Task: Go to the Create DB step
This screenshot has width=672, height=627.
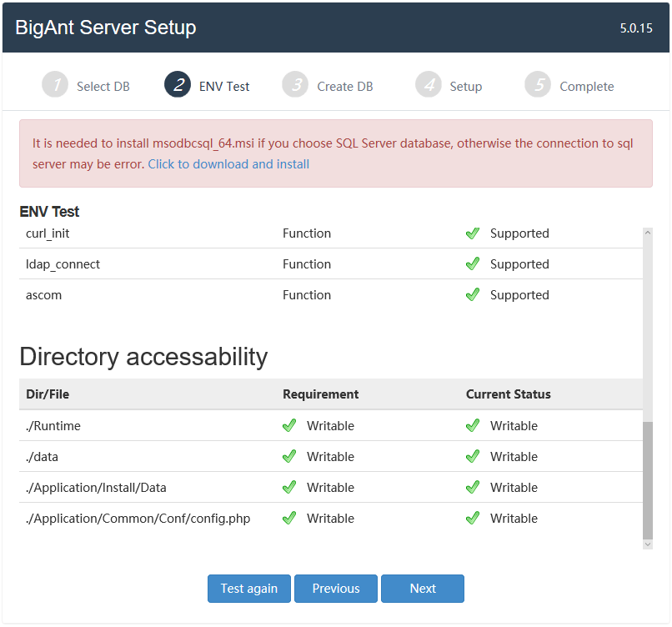Action: coord(344,87)
